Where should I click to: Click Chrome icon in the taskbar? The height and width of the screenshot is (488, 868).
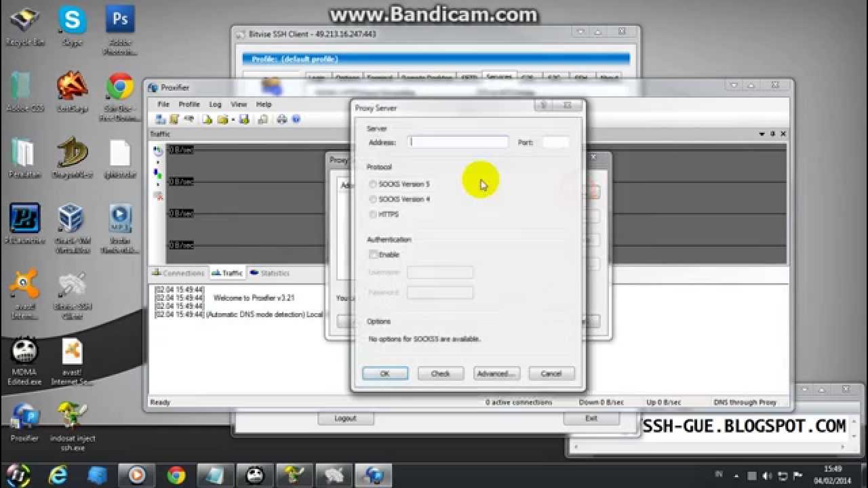coord(176,474)
